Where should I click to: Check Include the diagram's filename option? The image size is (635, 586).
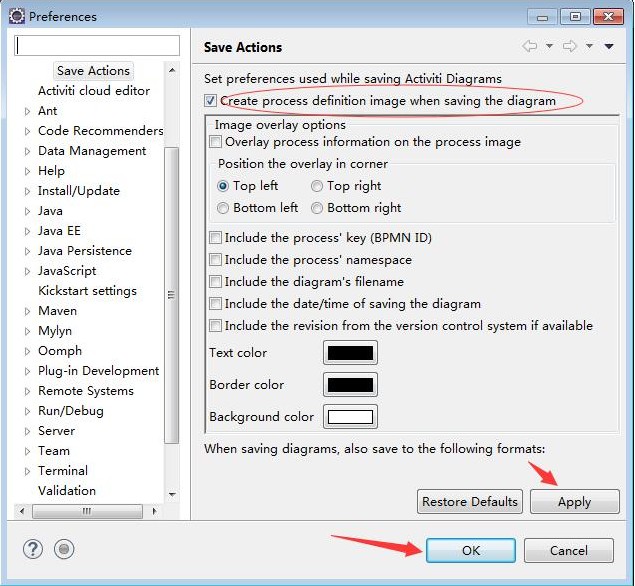215,282
